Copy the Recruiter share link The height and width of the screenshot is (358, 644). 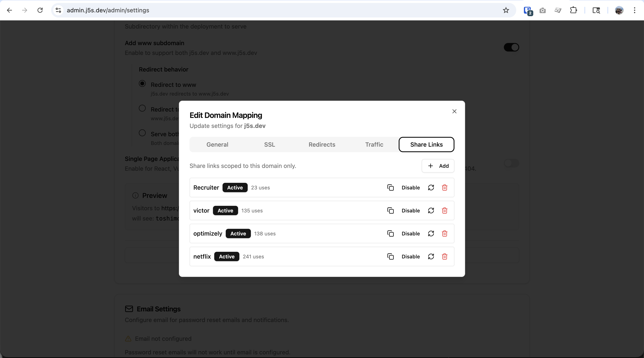coord(390,188)
